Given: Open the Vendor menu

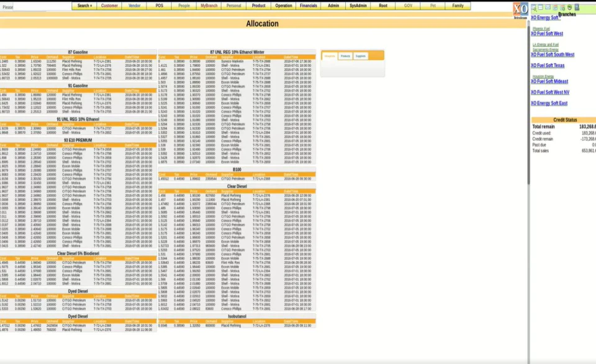Looking at the screenshot, I should point(134,6).
